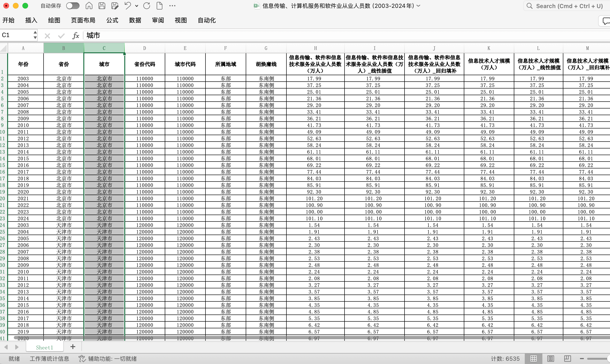The width and height of the screenshot is (610, 364).
Task: Click the Save As icon with pencil
Action: [115, 6]
